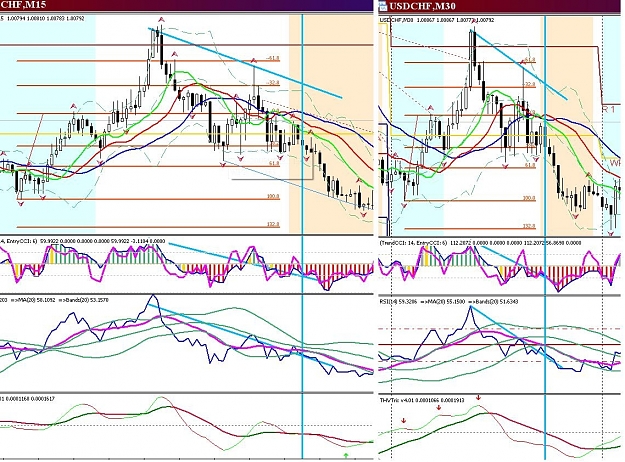Select the blue descending trendline on M30 price chart
Viewport: 625px width, 462px height.
(519, 63)
